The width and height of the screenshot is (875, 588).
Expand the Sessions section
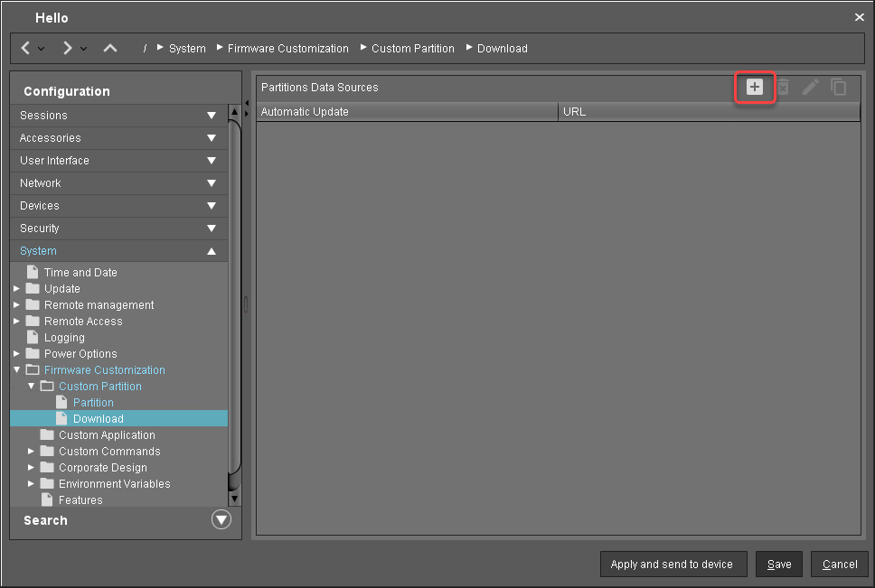(212, 116)
